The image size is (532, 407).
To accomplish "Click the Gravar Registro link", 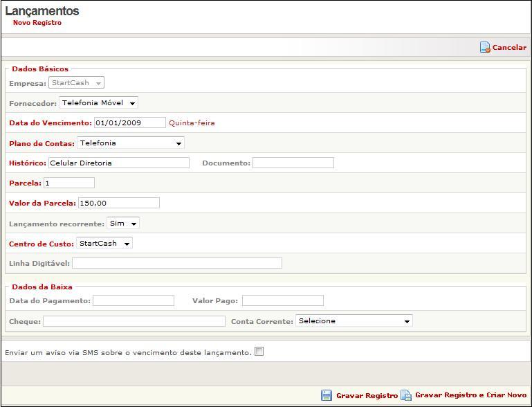I will click(367, 396).
